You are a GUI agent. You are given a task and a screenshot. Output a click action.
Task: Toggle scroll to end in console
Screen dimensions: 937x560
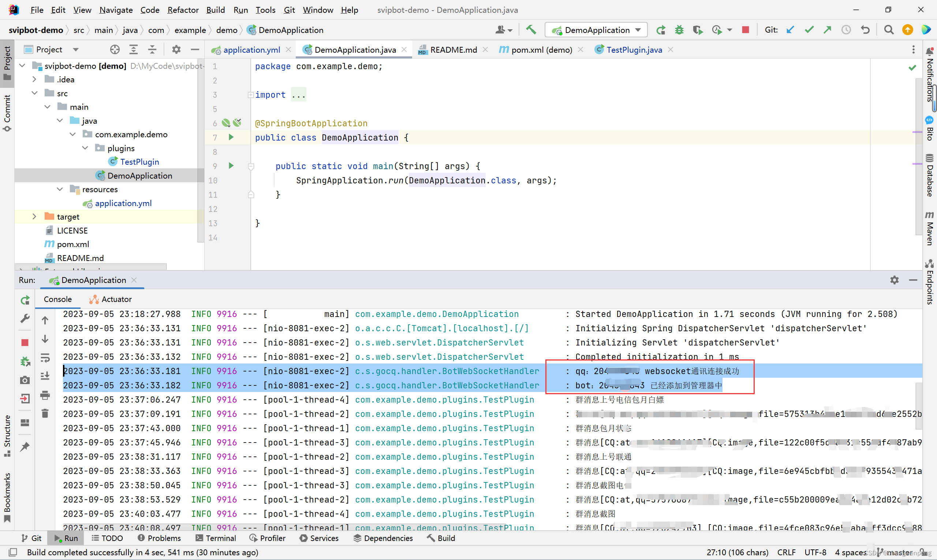(x=45, y=376)
